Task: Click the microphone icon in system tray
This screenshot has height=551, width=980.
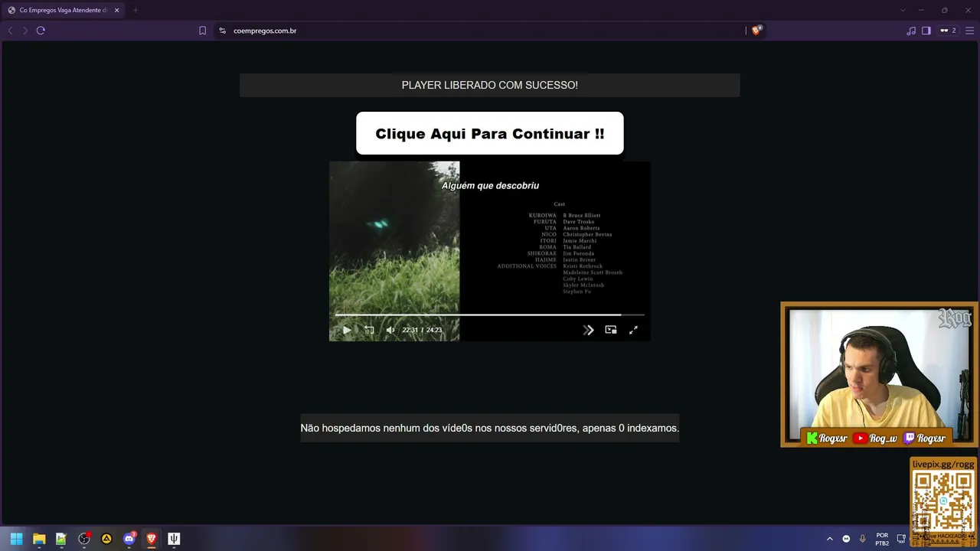Action: pyautogui.click(x=863, y=539)
